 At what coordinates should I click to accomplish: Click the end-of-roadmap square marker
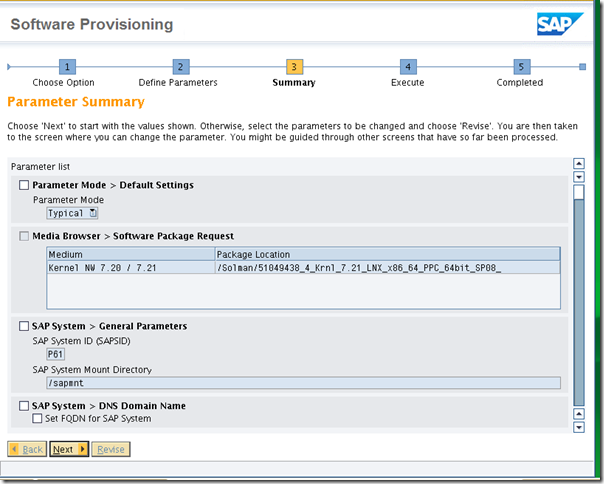582,67
